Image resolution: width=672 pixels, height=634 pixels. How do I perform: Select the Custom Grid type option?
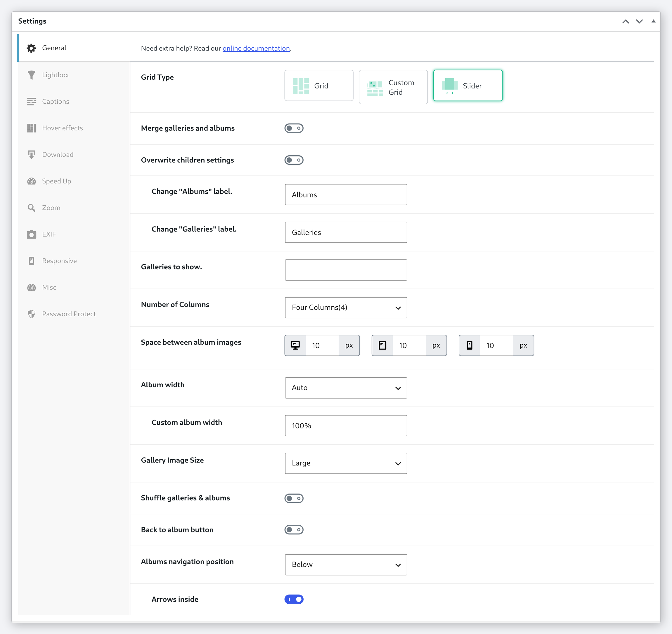[393, 87]
